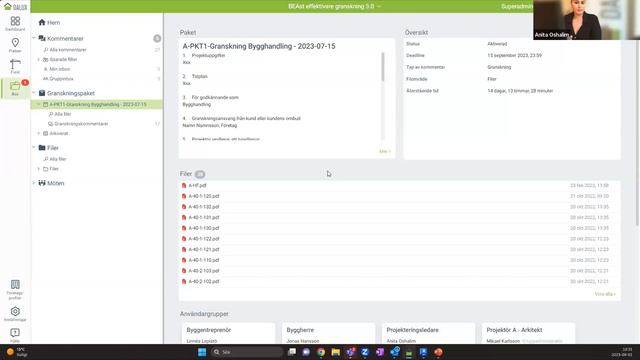
Task: Click the Dalux logo at top left
Action: [16, 7]
